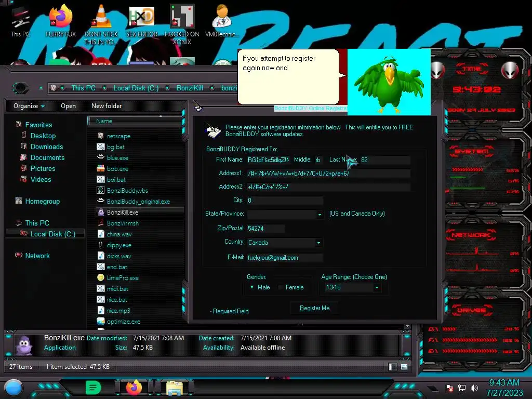The height and width of the screenshot is (399, 532).
Task: Click New folder in Explorer toolbar
Action: click(107, 106)
